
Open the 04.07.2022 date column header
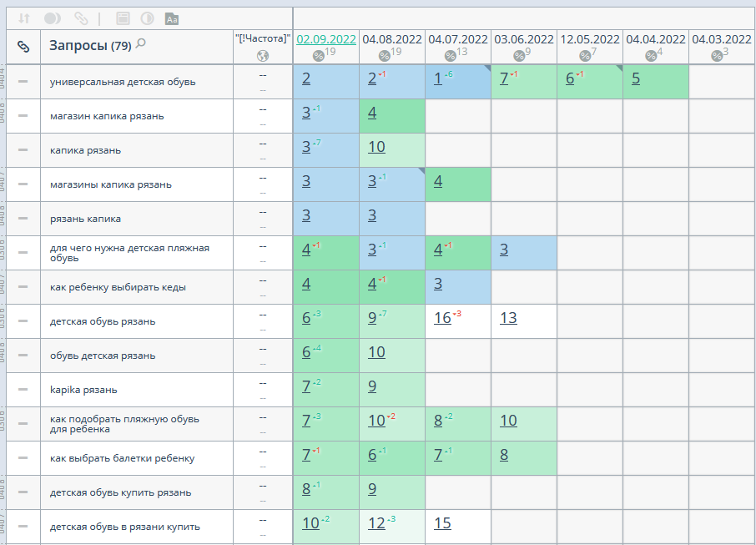coord(458,39)
